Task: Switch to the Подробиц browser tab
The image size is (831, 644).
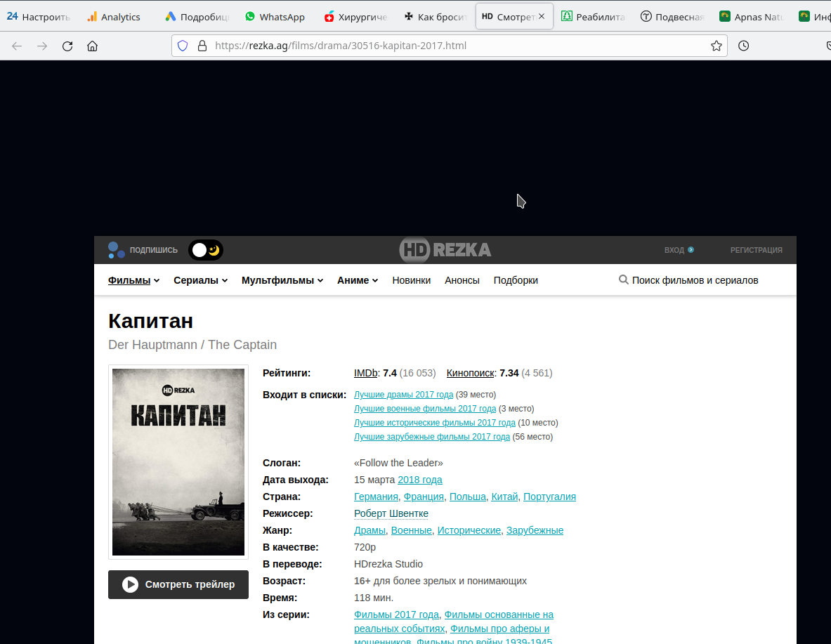Action: coord(197,16)
